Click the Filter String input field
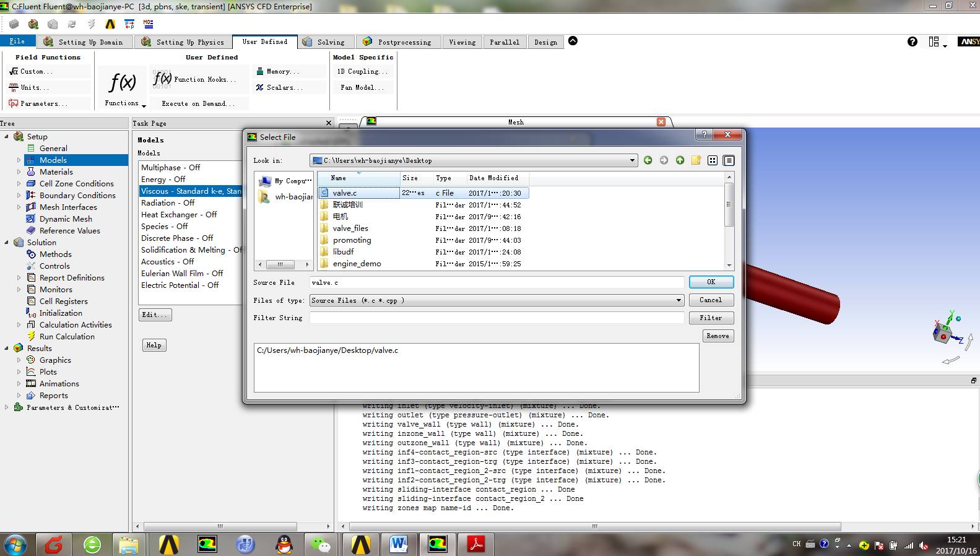Viewport: 980px width, 556px height. pos(497,318)
